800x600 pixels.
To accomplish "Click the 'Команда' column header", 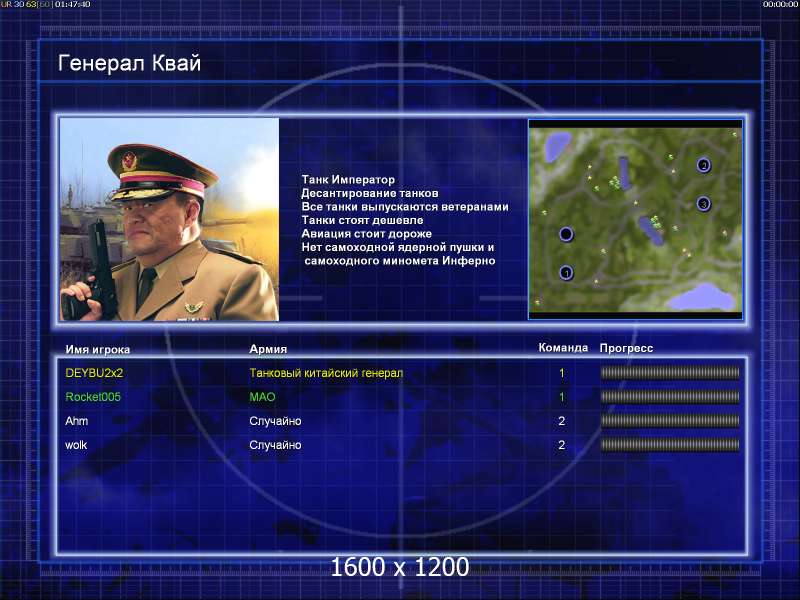I will [563, 347].
